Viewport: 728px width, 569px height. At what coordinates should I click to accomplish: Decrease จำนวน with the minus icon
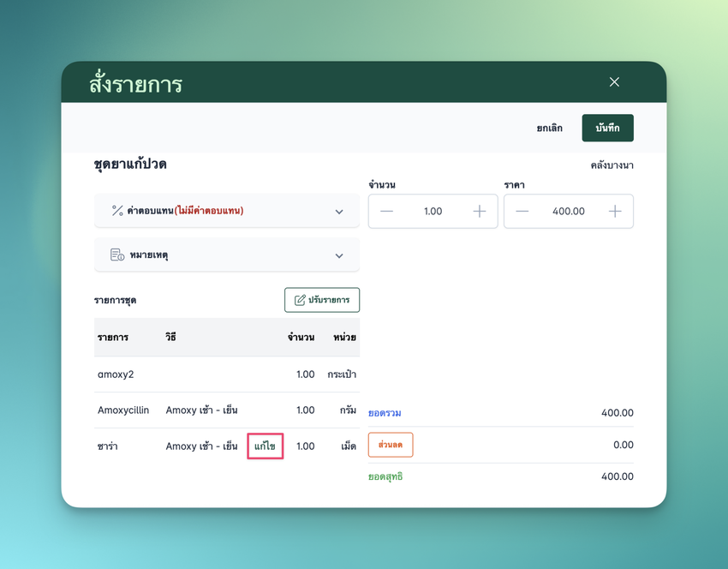[x=387, y=212]
